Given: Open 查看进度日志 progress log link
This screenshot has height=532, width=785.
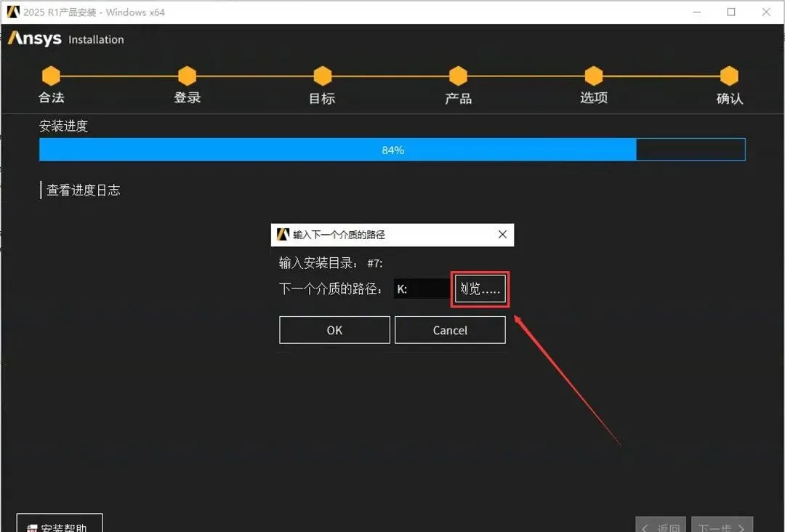Looking at the screenshot, I should 83,190.
